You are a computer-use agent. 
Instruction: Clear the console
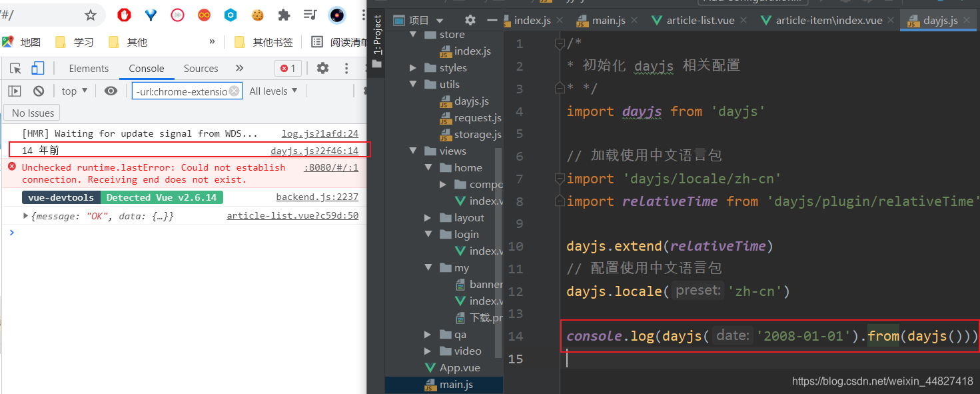[39, 91]
